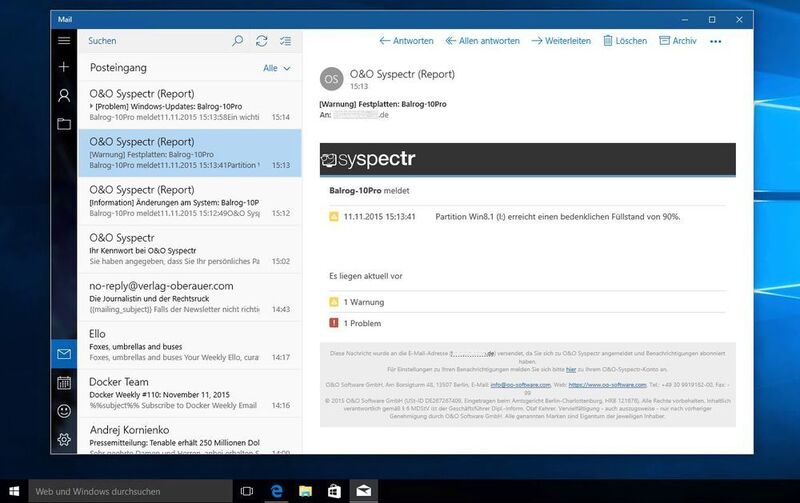The width and height of the screenshot is (800, 503).
Task: Open more actions ellipsis menu
Action: point(715,41)
